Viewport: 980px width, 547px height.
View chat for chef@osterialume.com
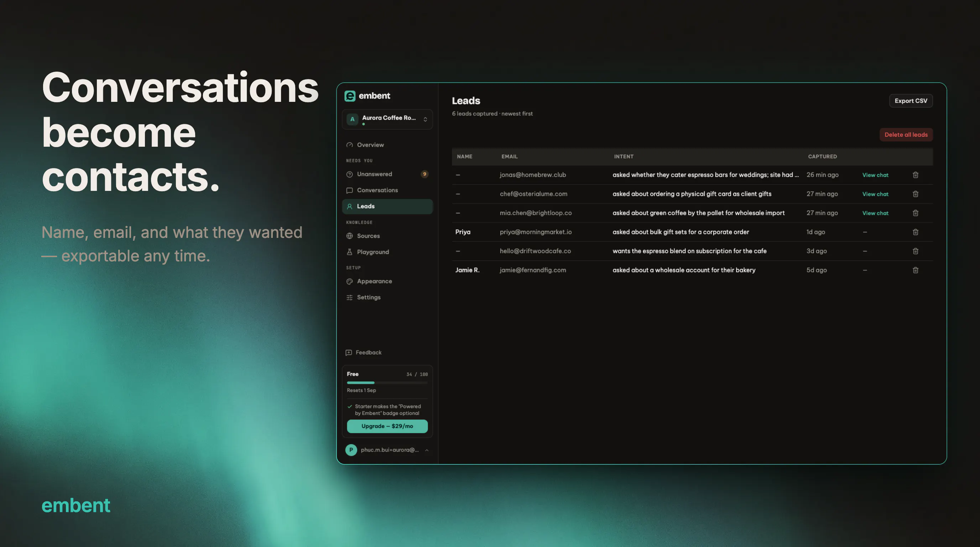pyautogui.click(x=875, y=194)
